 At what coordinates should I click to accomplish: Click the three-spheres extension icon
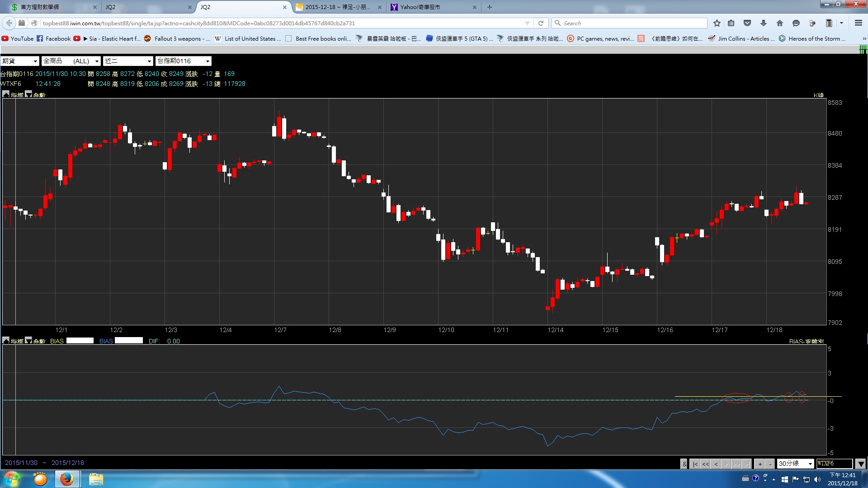tap(812, 23)
